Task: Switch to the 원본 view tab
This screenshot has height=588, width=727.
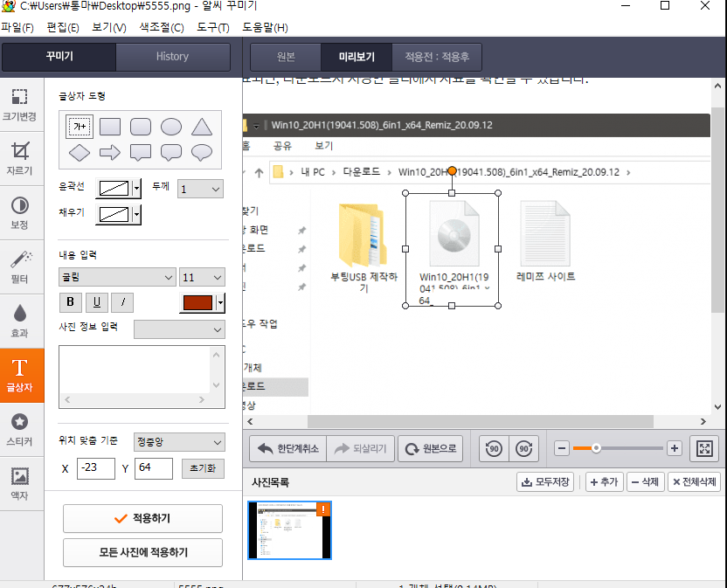Action: 286,57
